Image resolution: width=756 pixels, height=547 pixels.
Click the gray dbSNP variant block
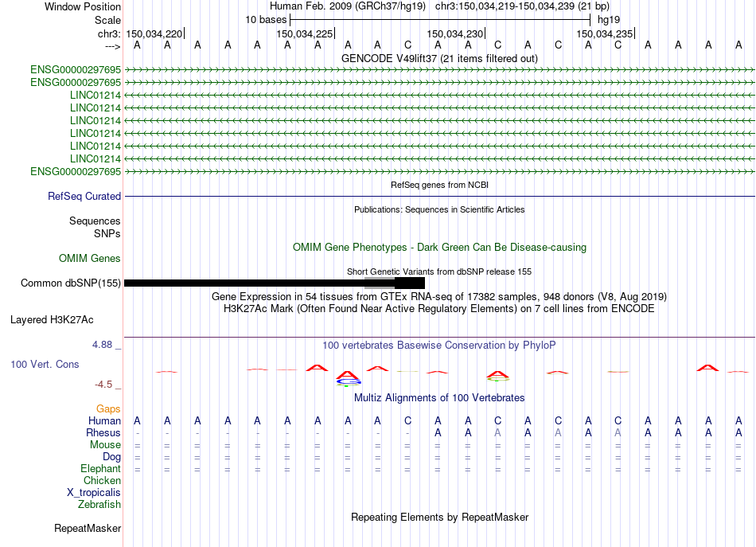tap(380, 283)
